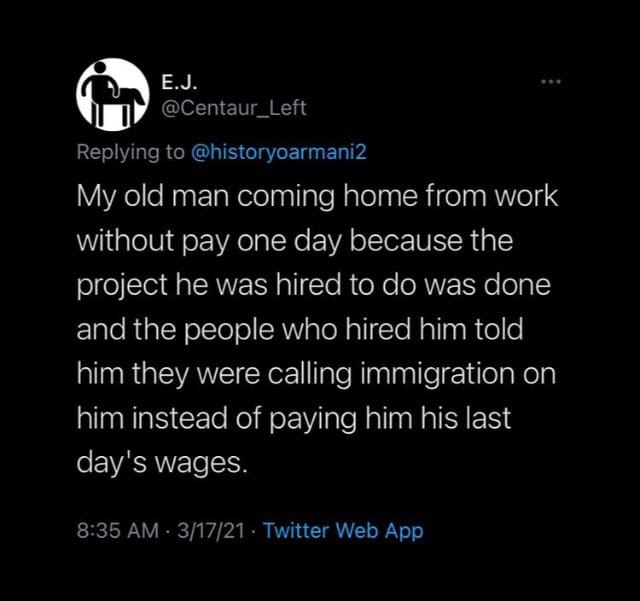This screenshot has height=601, width=640.
Task: Click the word "immigration" in the tweet
Action: (438, 374)
